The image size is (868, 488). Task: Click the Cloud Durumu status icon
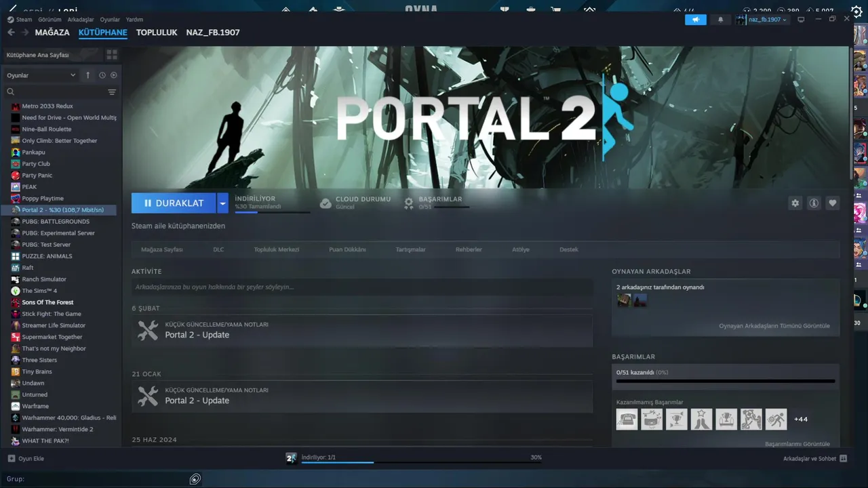pyautogui.click(x=325, y=203)
